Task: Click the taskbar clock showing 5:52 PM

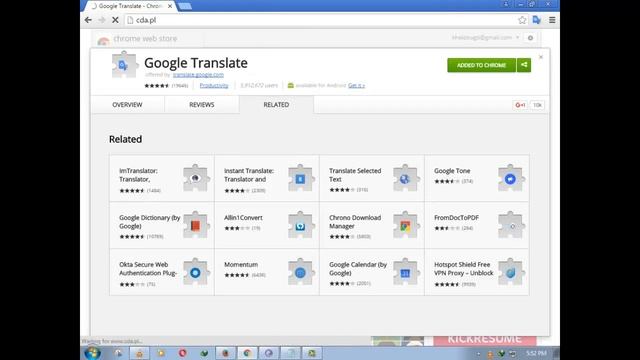Action: pos(536,353)
